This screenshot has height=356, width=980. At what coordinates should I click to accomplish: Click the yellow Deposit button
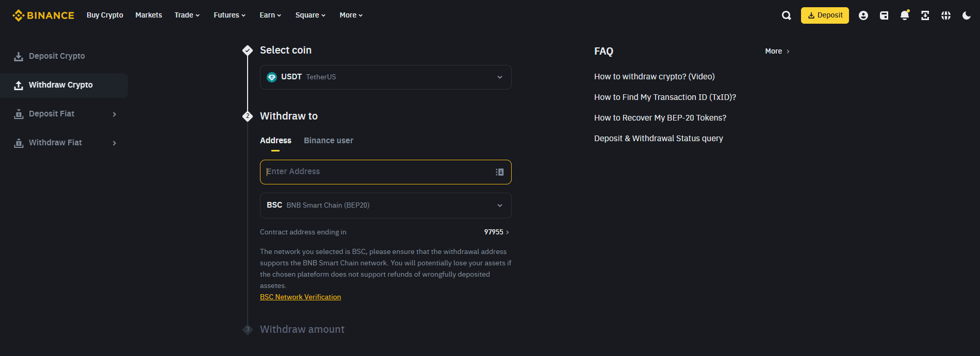point(825,15)
